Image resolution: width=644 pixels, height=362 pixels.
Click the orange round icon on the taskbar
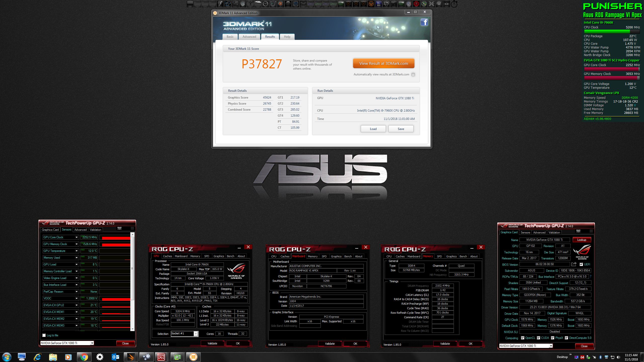193,357
